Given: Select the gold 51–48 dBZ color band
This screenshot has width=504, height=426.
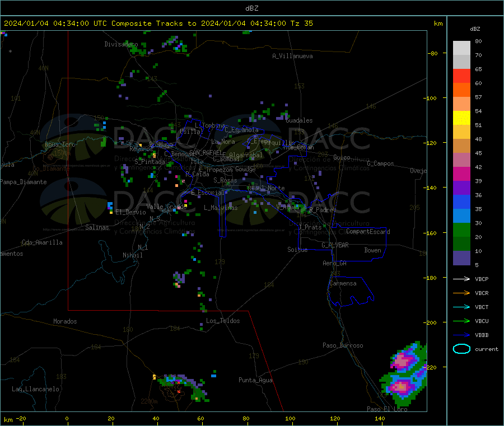Looking at the screenshot, I should [x=461, y=132].
